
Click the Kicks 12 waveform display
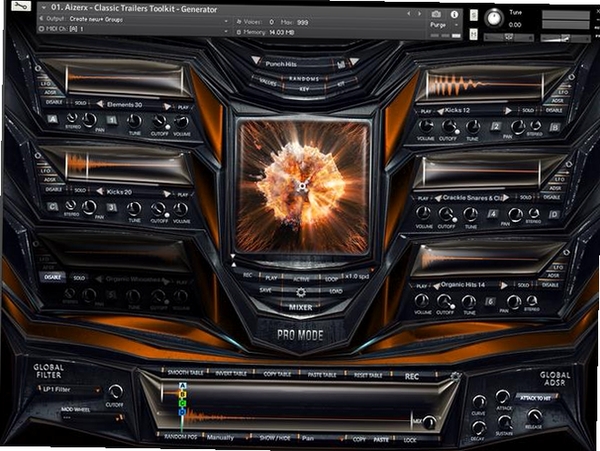(x=484, y=85)
